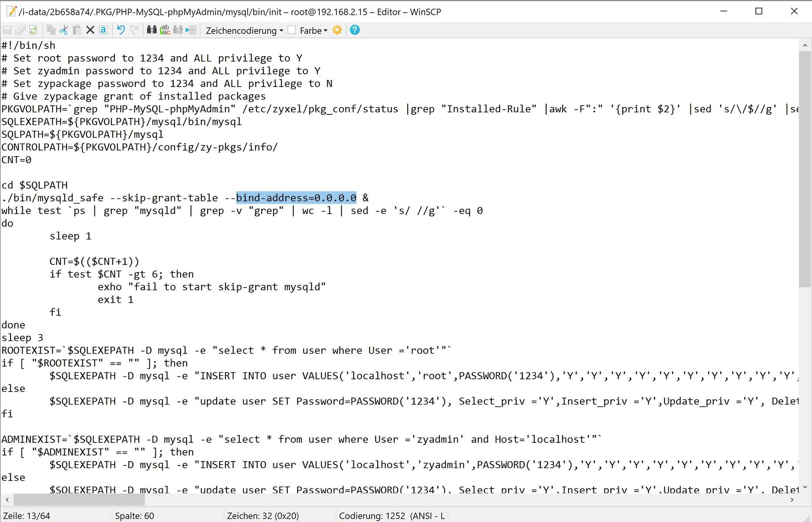Delete selected text with the X icon
This screenshot has height=522, width=812.
[90, 30]
